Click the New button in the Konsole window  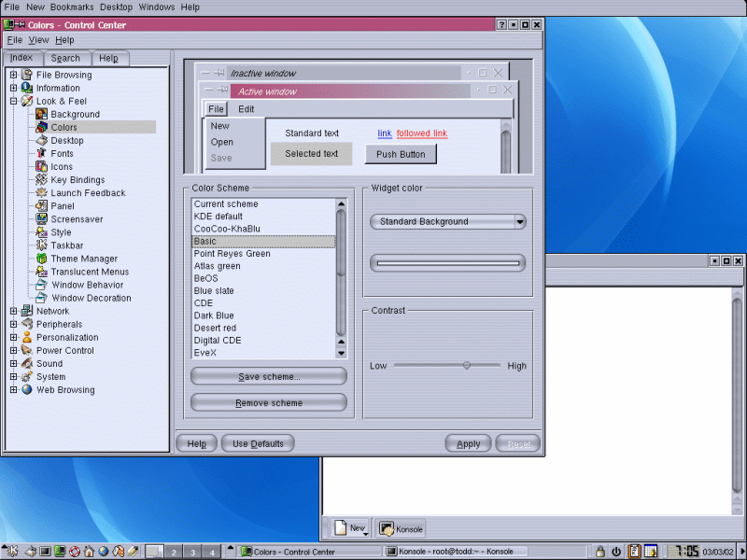[351, 528]
